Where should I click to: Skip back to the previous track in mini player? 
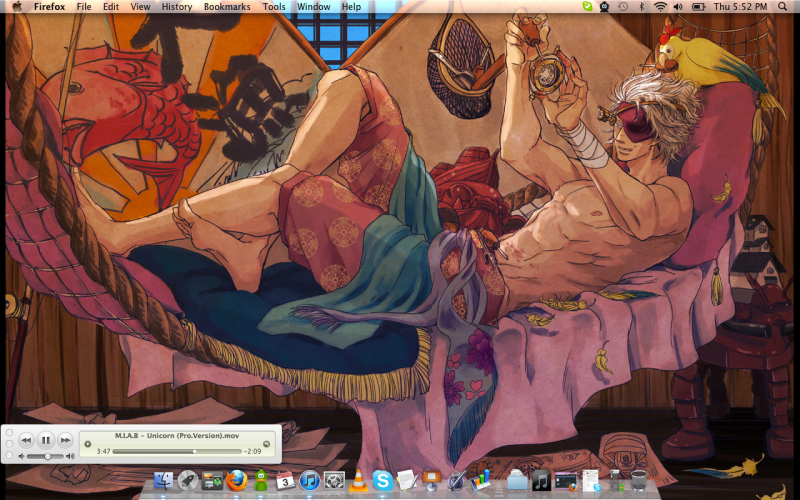coord(26,440)
